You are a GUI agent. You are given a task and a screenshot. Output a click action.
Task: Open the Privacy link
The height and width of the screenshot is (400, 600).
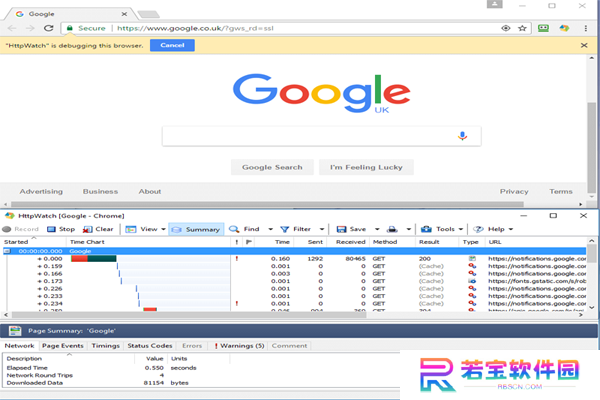click(514, 191)
